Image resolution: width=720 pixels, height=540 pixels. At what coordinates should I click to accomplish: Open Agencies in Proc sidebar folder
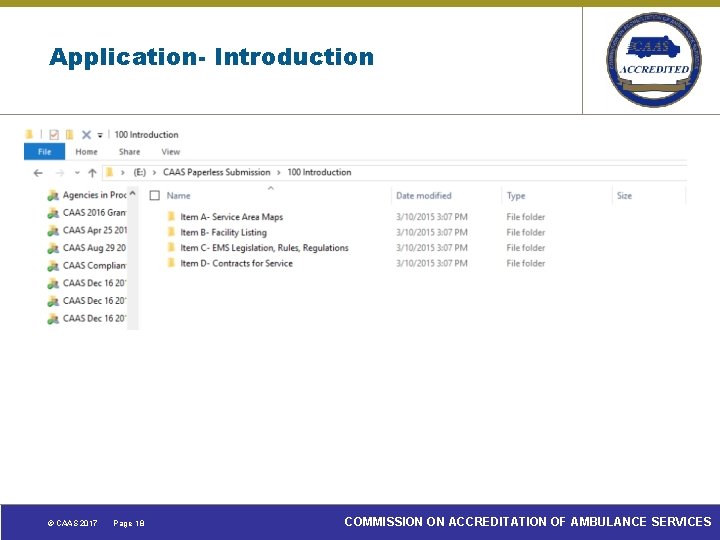pyautogui.click(x=95, y=195)
